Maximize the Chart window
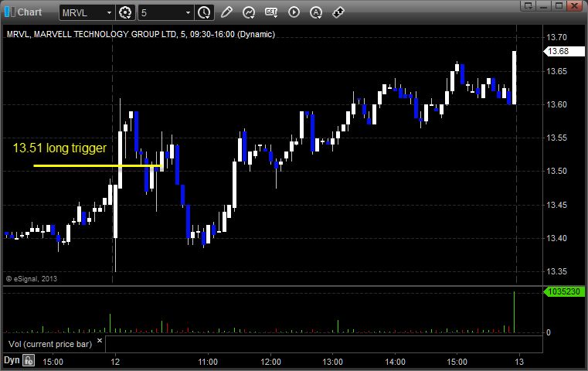The height and width of the screenshot is (371, 588). coord(559,5)
